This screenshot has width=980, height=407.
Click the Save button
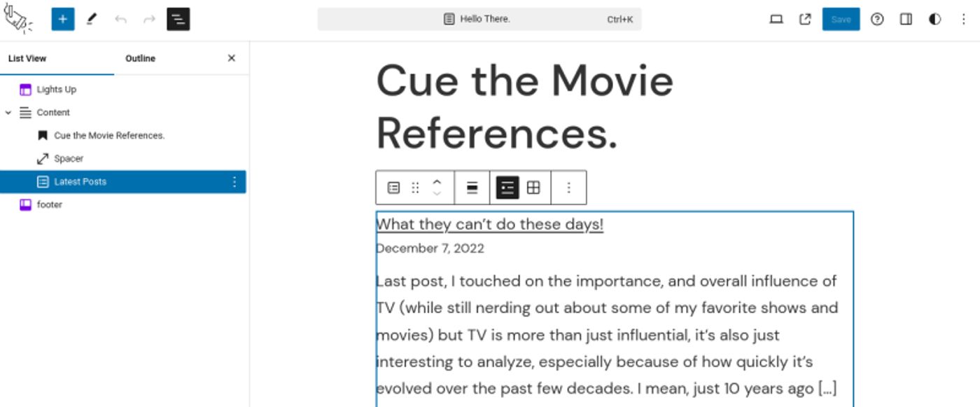pyautogui.click(x=840, y=19)
